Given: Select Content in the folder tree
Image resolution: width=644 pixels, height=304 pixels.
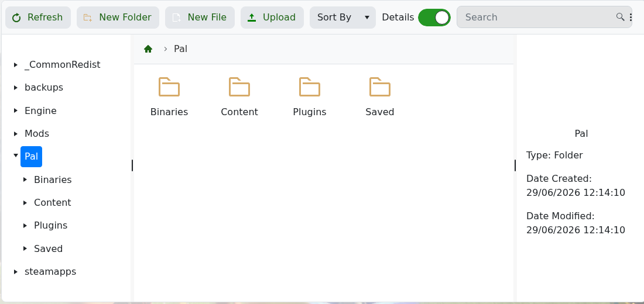Looking at the screenshot, I should (x=53, y=203).
